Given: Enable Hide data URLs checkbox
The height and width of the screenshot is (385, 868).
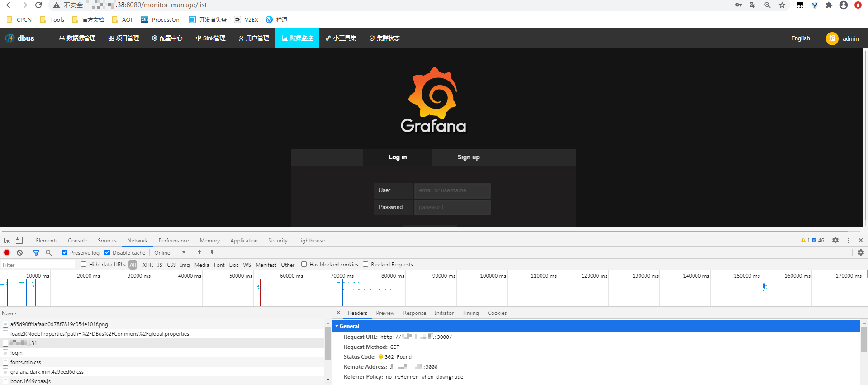Looking at the screenshot, I should point(84,264).
